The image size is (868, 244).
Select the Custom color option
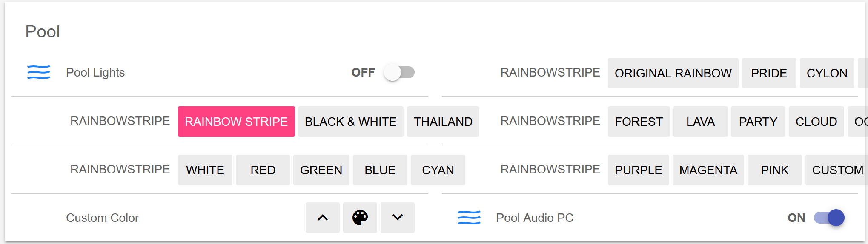837,170
